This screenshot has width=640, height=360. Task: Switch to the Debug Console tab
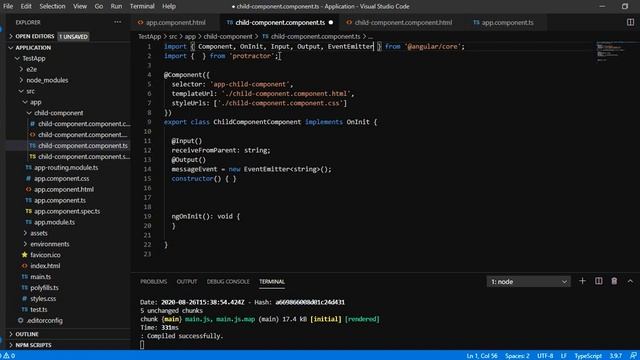228,282
